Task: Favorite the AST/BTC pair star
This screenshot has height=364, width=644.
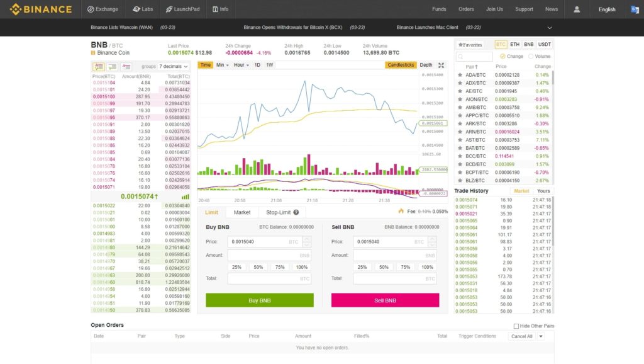Action: coord(460,140)
